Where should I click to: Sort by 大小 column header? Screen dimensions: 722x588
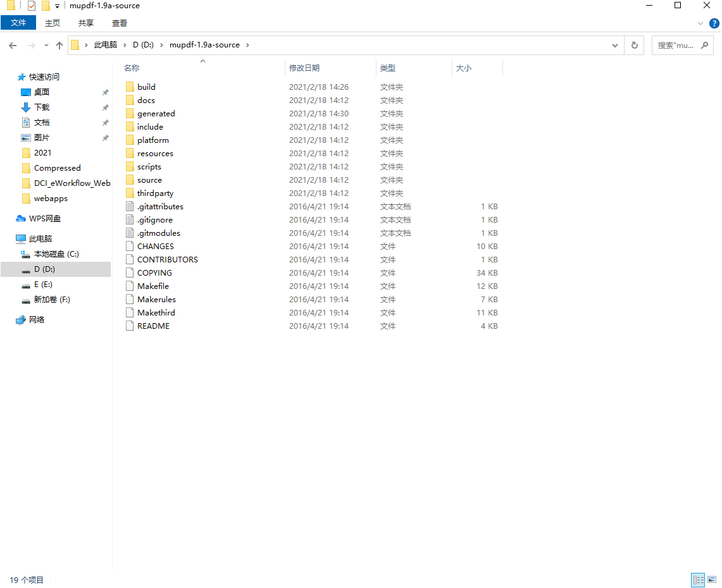(464, 68)
